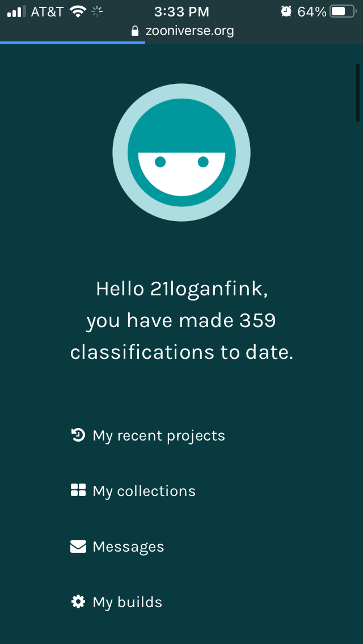Open the My recent projects link
This screenshot has width=363, height=644.
tap(159, 435)
